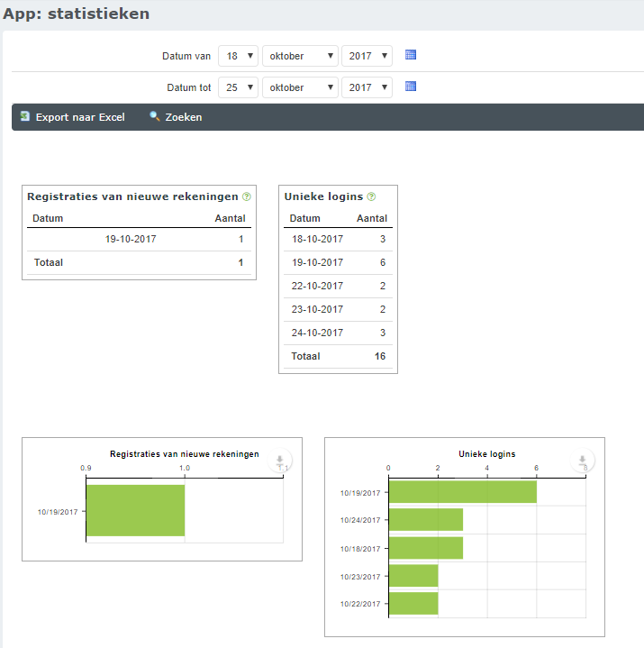Image resolution: width=644 pixels, height=648 pixels.
Task: Click the Zoeken button
Action: (176, 117)
